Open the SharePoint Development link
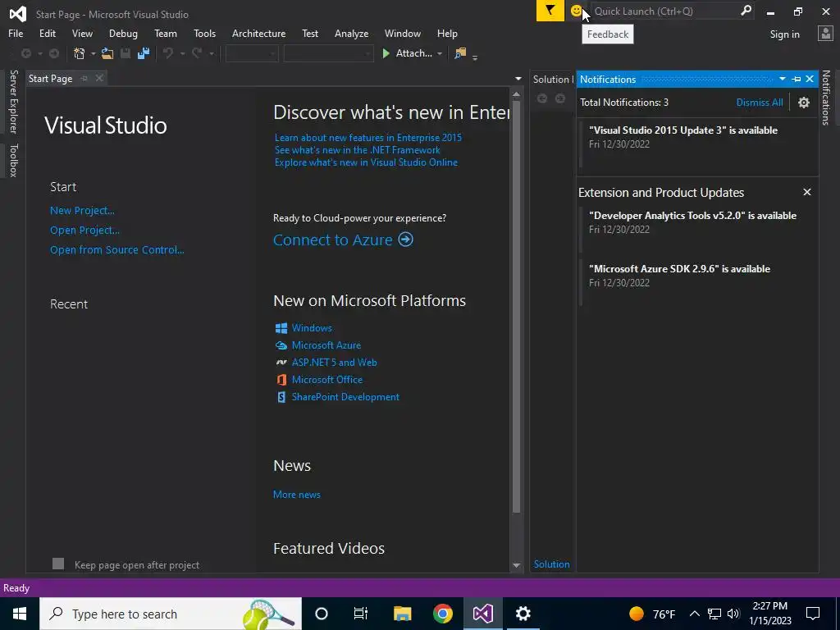Viewport: 840px width, 630px height. tap(345, 397)
